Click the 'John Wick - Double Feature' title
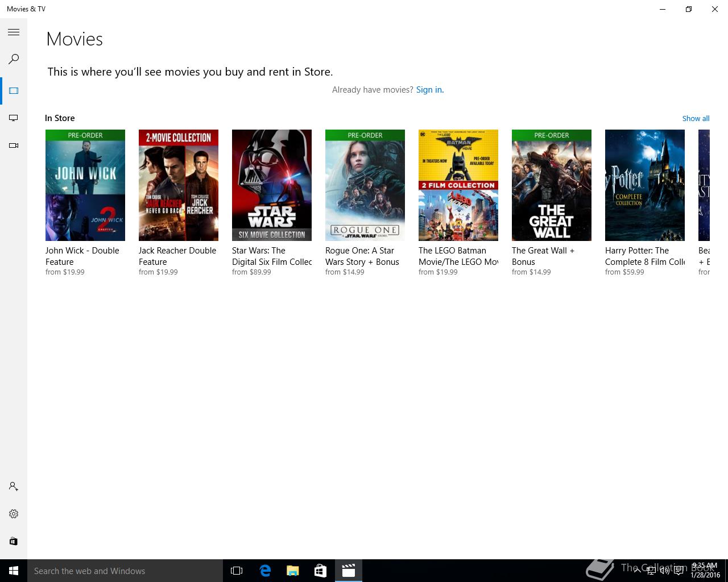This screenshot has height=582, width=728. point(82,256)
